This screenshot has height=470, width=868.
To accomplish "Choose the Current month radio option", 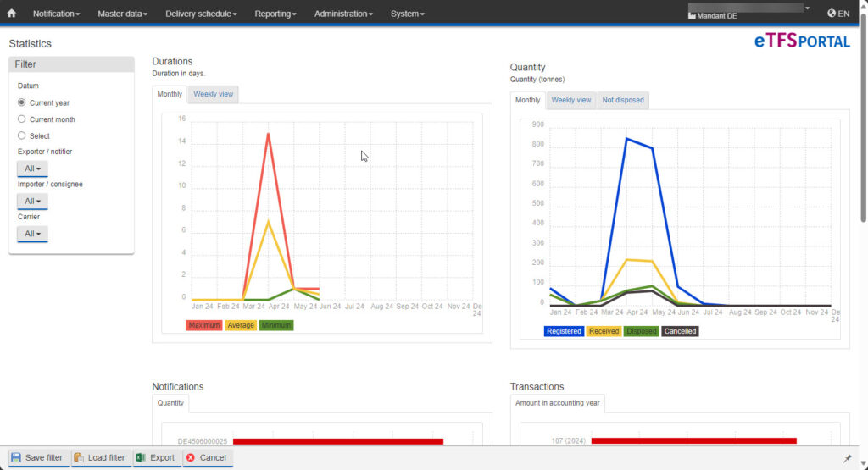I will pyautogui.click(x=22, y=119).
